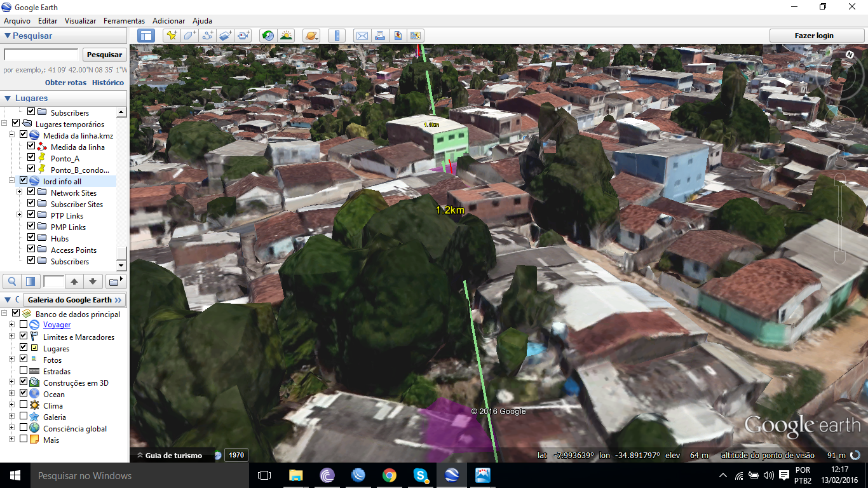The height and width of the screenshot is (488, 868).
Task: Select the add path tool
Action: click(x=207, y=36)
